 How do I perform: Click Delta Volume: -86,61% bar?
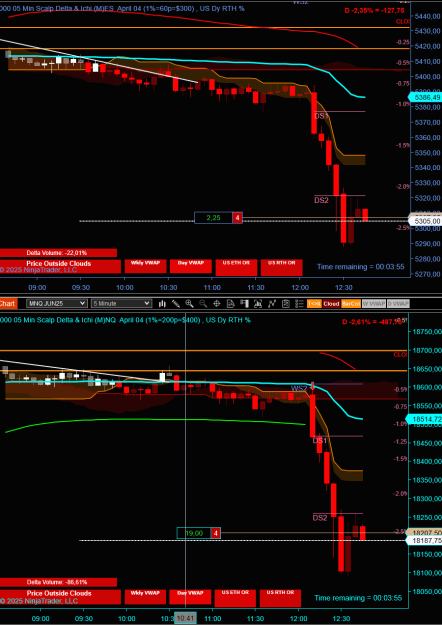click(x=58, y=582)
